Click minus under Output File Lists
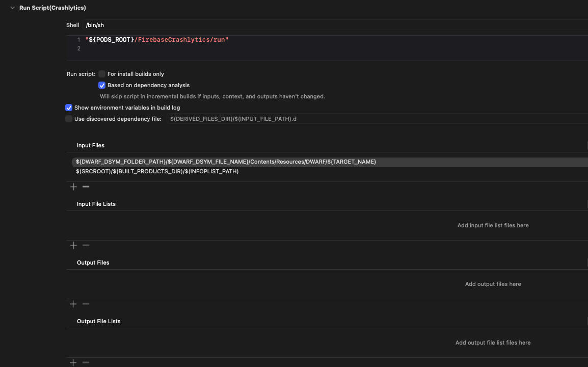This screenshot has width=588, height=367. point(86,362)
